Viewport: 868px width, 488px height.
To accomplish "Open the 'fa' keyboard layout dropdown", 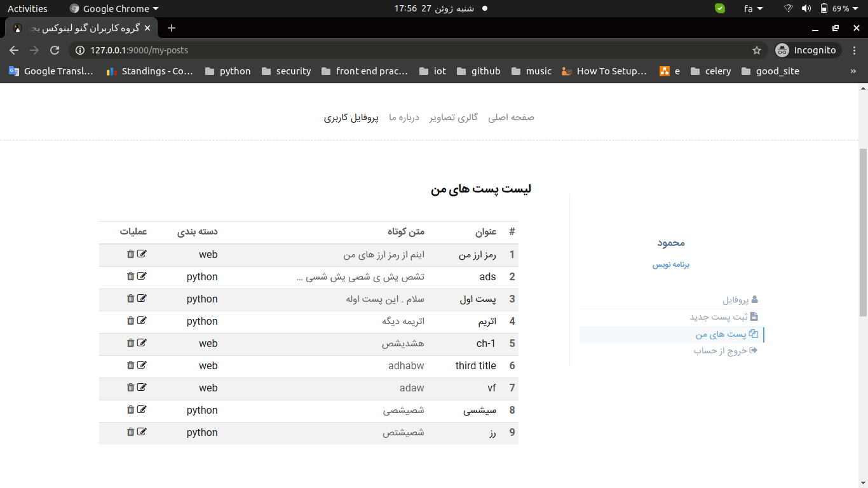I will pos(753,9).
